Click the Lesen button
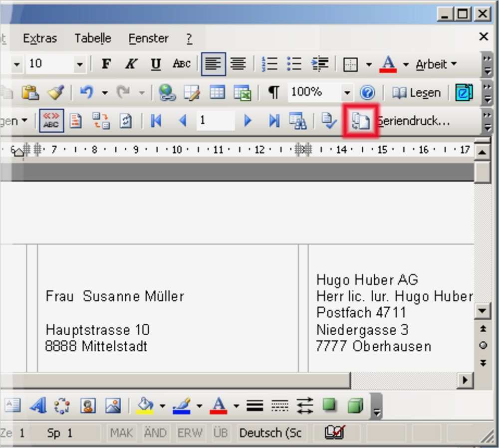The width and height of the screenshot is (499, 448). point(416,92)
